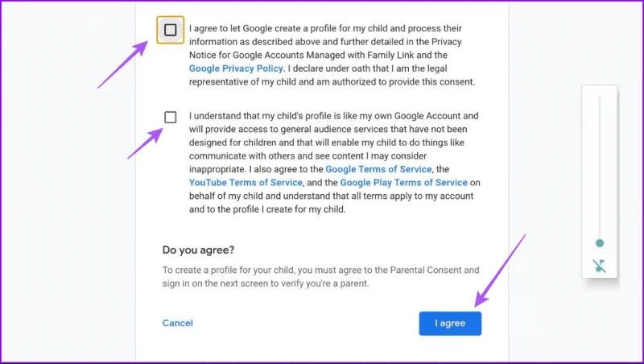The height and width of the screenshot is (364, 644).
Task: Click the purple arrow pointing at second checkbox
Action: click(x=146, y=143)
